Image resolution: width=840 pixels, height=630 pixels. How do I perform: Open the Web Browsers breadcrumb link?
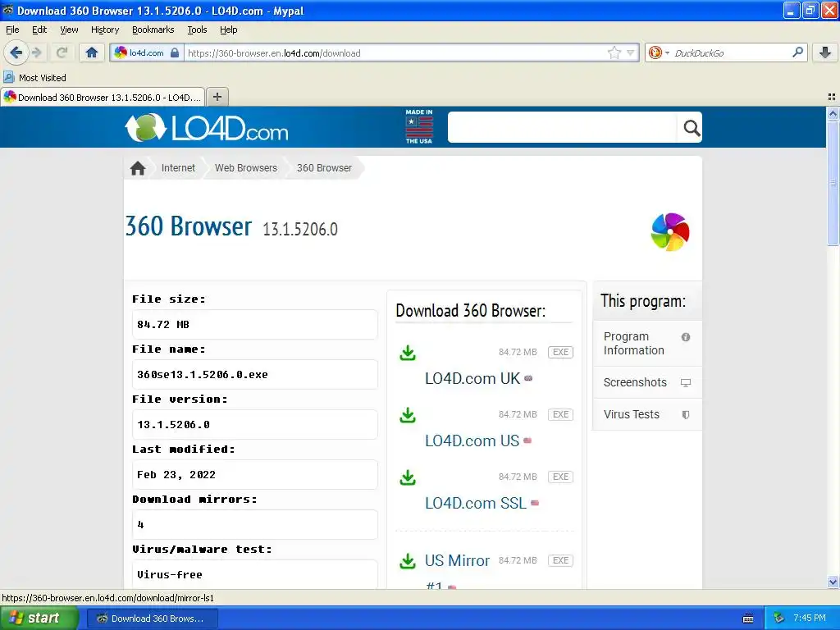[x=246, y=167]
